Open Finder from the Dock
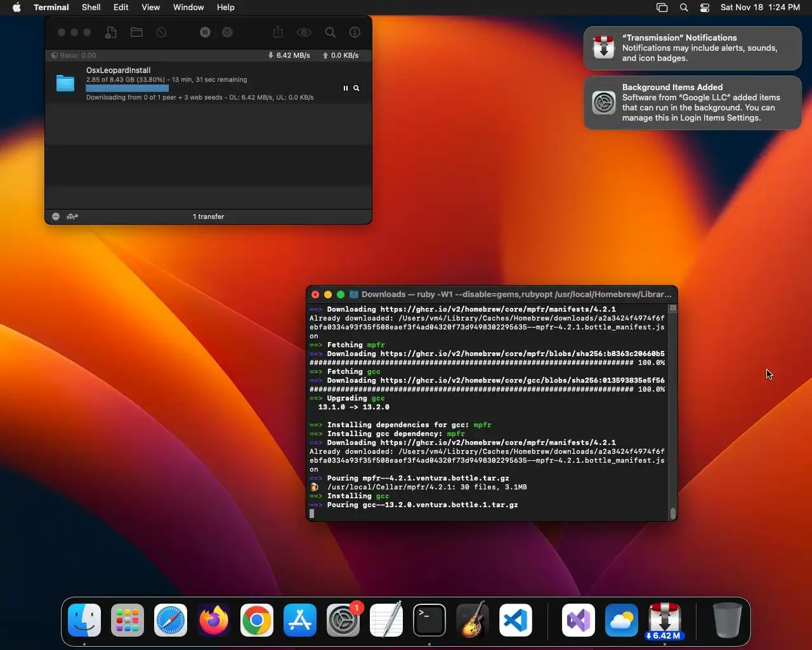This screenshot has height=650, width=812. [x=84, y=620]
